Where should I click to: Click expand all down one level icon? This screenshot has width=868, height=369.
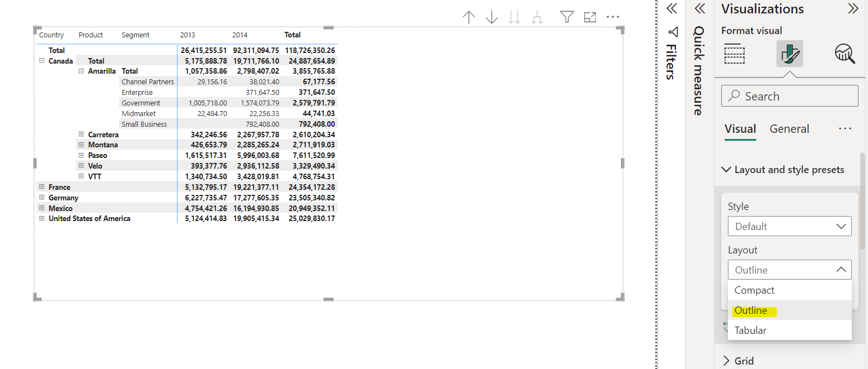point(537,17)
